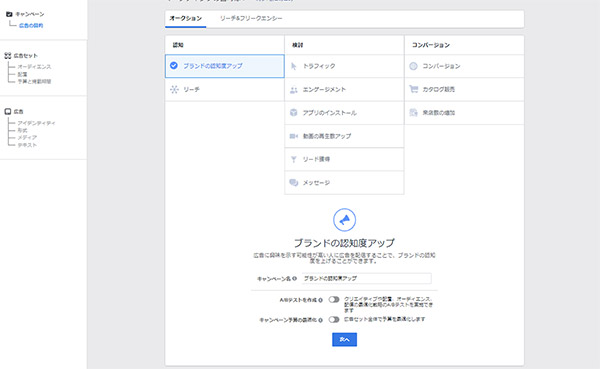This screenshot has width=600, height=369.
Task: Open the 広告の目的 sidebar link
Action: [x=31, y=26]
